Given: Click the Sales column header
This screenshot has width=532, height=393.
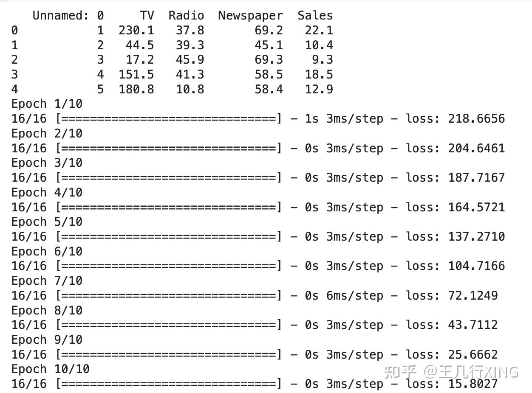Looking at the screenshot, I should coord(315,16).
